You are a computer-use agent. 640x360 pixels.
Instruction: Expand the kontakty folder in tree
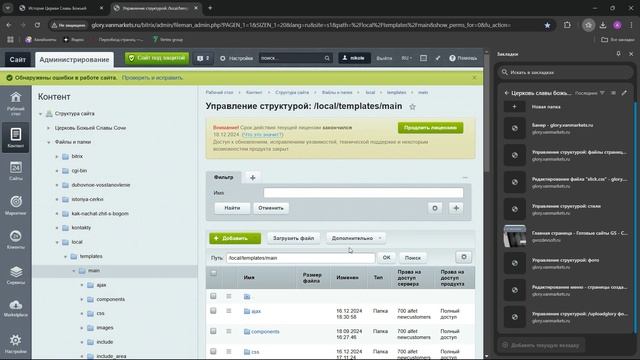click(57, 228)
